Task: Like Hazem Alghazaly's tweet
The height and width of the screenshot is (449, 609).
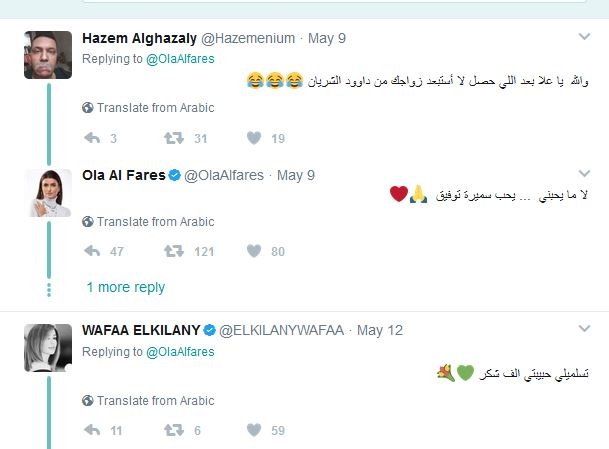Action: (x=254, y=139)
